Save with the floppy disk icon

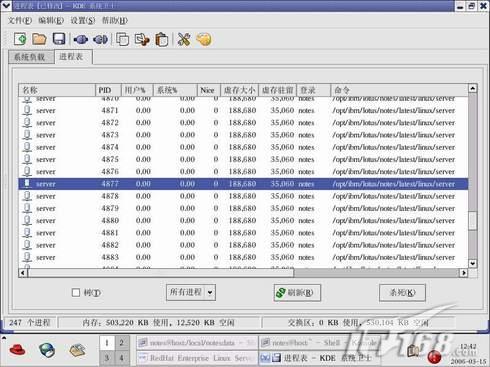[x=59, y=39]
